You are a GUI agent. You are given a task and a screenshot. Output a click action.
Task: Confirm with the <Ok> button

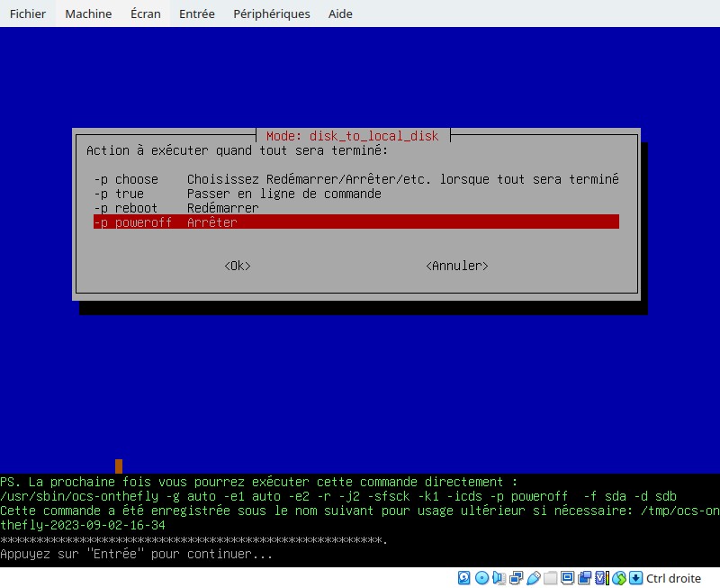pos(238,266)
